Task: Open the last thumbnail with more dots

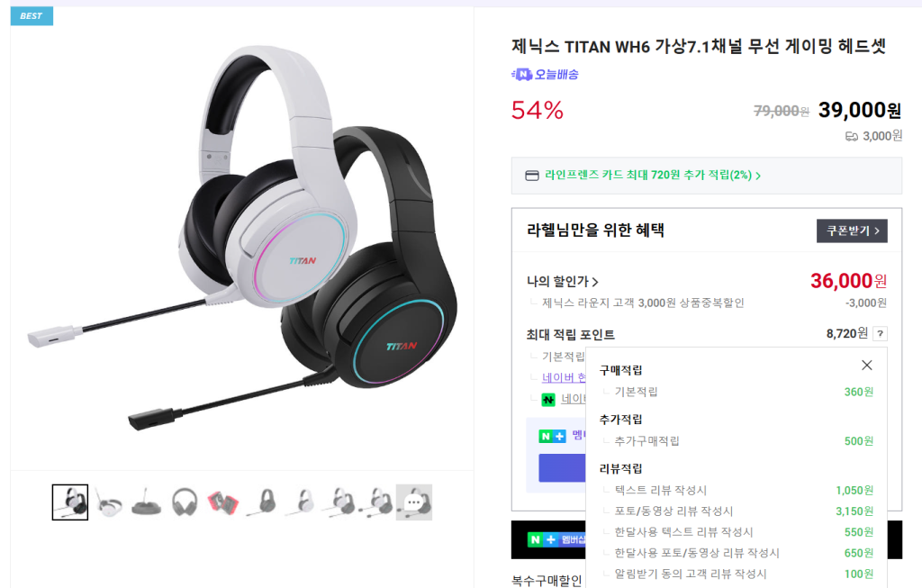Action: (x=414, y=502)
